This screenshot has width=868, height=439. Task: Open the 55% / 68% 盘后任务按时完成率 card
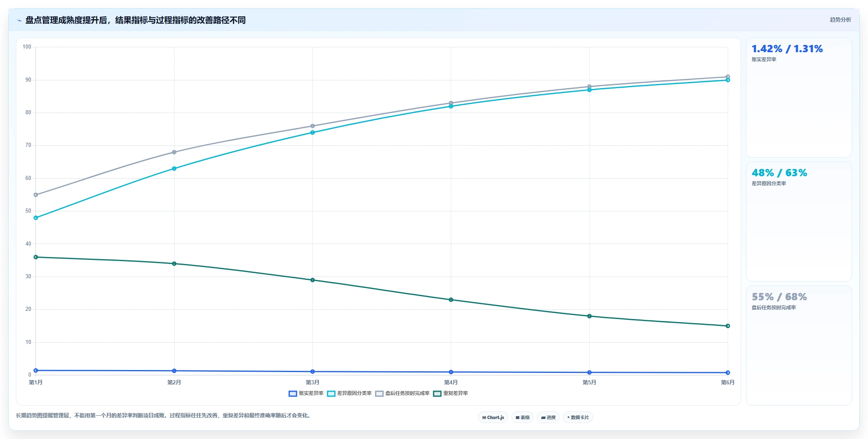pyautogui.click(x=799, y=346)
